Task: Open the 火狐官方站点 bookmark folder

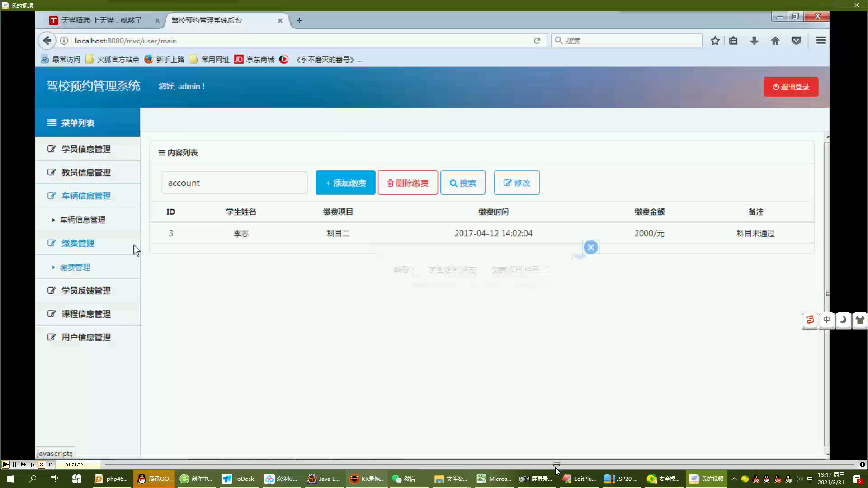Action: 112,60
